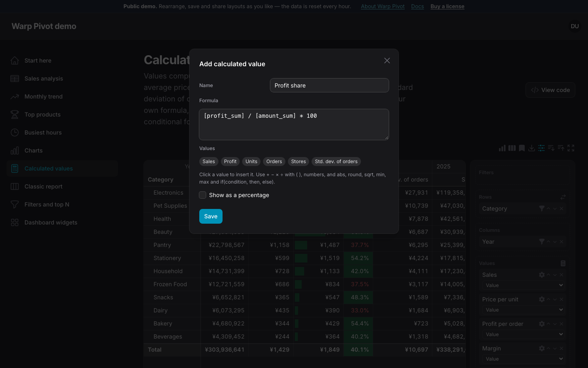Focus the Formula text area
Image resolution: width=588 pixels, height=368 pixels.
click(x=294, y=124)
